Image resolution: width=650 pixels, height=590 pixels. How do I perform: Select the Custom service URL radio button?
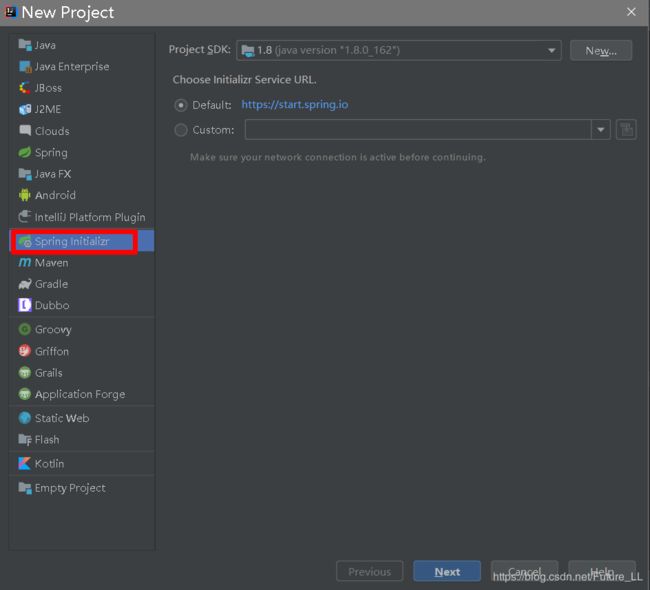tap(181, 130)
